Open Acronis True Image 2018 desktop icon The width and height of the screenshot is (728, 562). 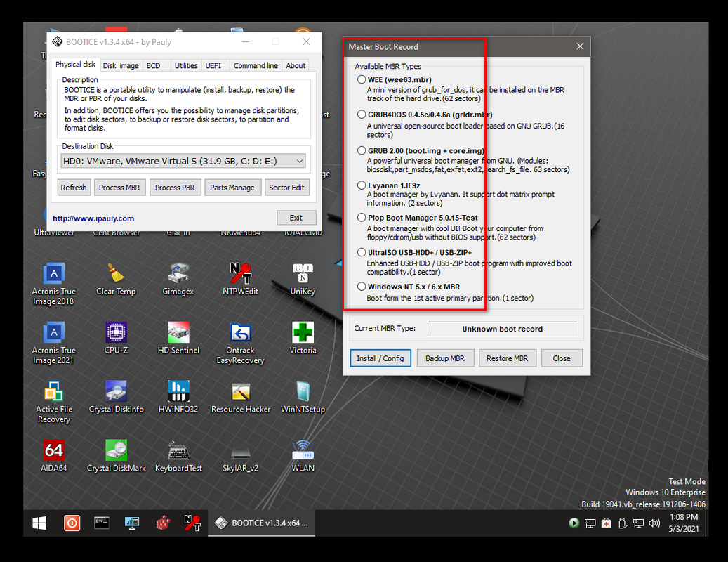[x=54, y=284]
